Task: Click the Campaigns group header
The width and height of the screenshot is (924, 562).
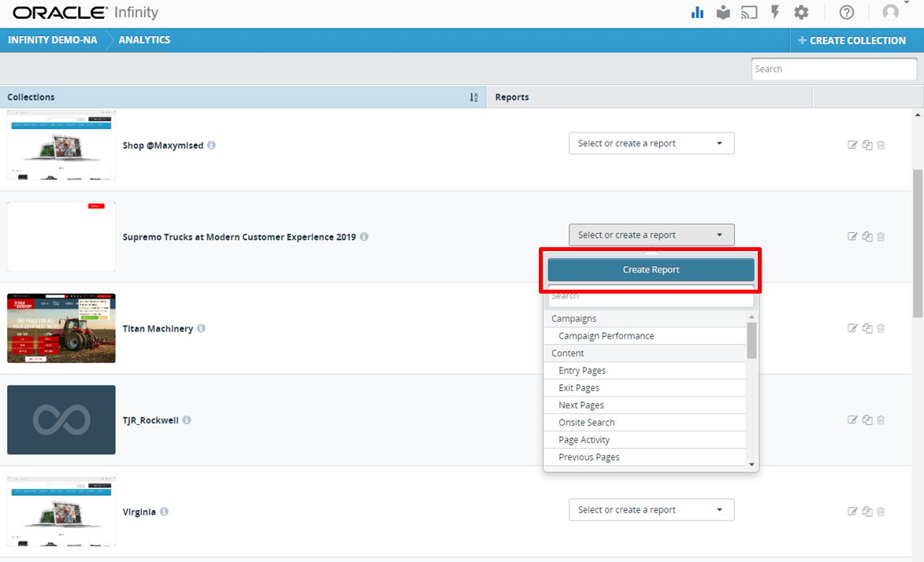Action: [644, 319]
